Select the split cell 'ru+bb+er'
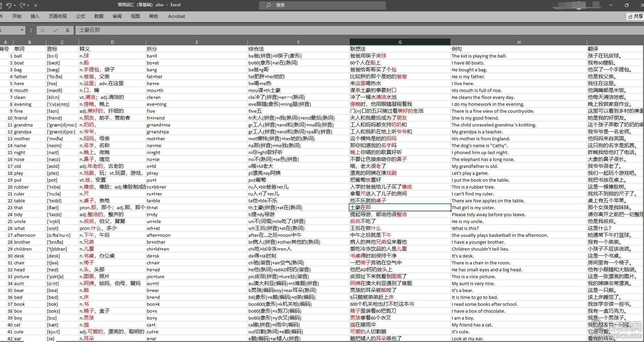 click(197, 187)
